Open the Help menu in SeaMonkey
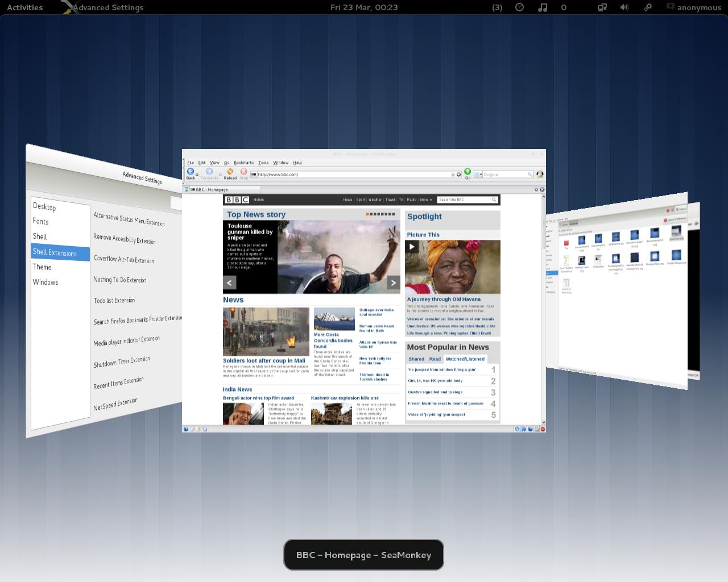The width and height of the screenshot is (728, 582). point(297,163)
